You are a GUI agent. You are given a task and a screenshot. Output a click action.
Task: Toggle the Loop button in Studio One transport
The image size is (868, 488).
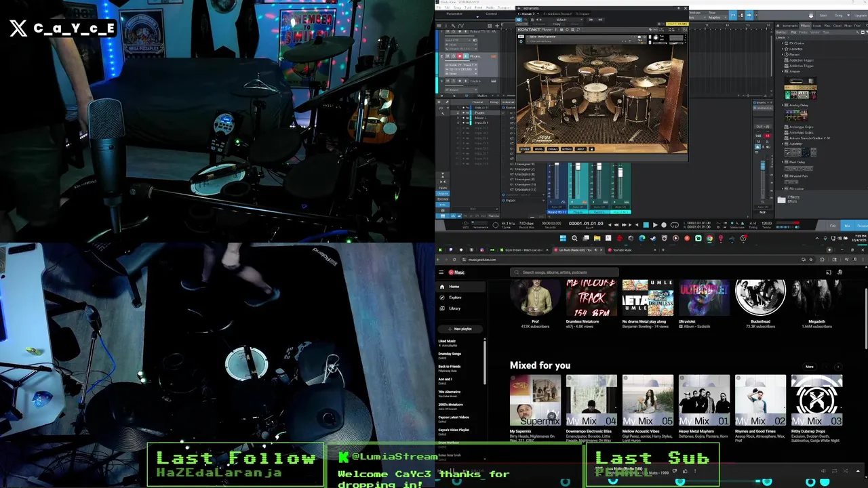[675, 225]
